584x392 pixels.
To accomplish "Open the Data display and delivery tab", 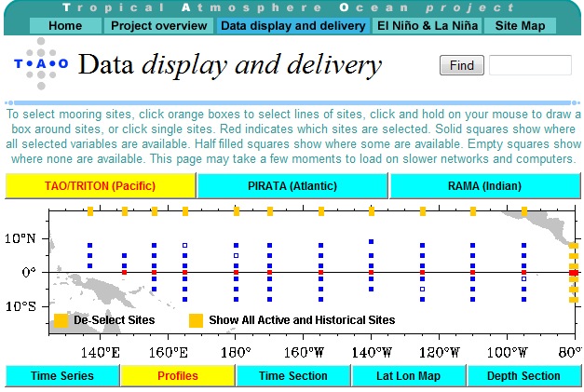I will [x=293, y=26].
